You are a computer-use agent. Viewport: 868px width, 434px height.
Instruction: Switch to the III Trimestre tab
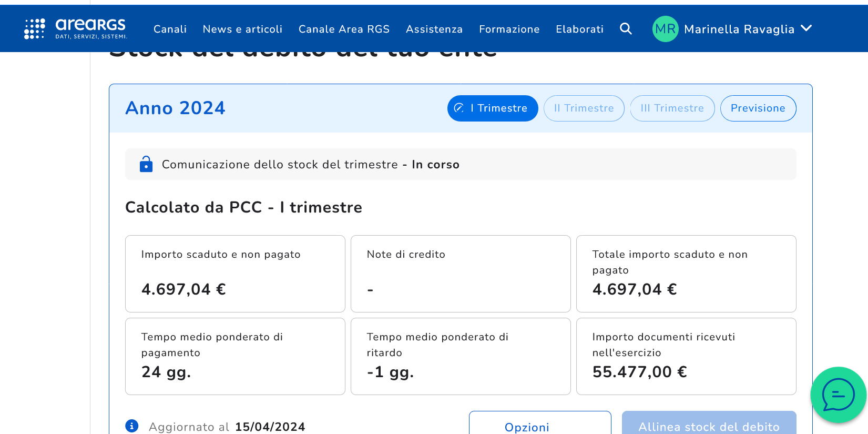tap(672, 108)
